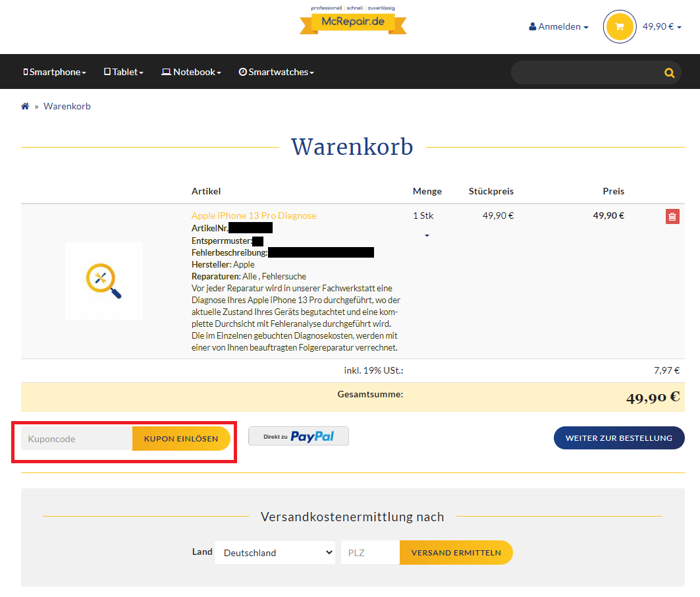Click Direkt zu PayPal button
Screen dimensions: 700x597
pyautogui.click(x=298, y=436)
